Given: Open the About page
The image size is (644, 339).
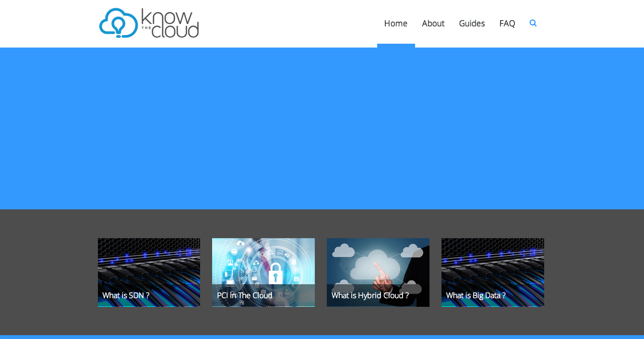Looking at the screenshot, I should tap(433, 24).
